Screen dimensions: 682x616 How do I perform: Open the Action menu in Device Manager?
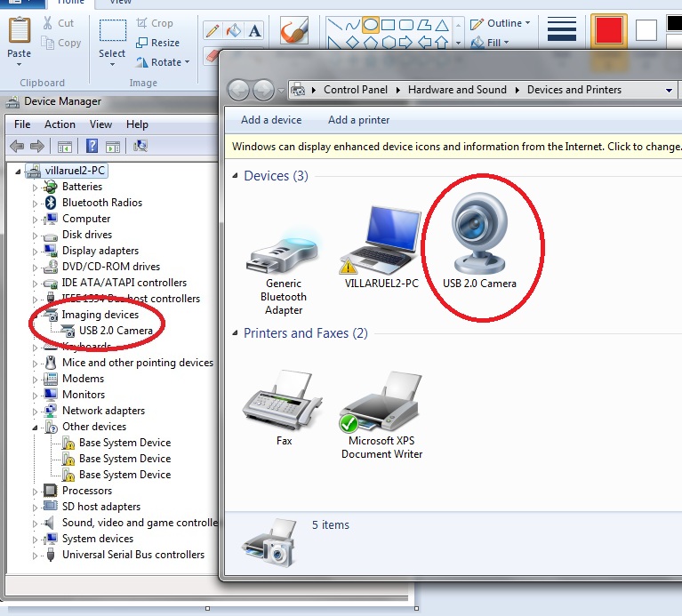60,124
